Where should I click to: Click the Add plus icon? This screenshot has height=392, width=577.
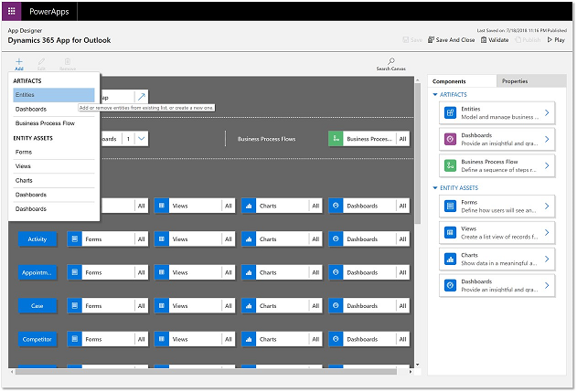pyautogui.click(x=19, y=61)
